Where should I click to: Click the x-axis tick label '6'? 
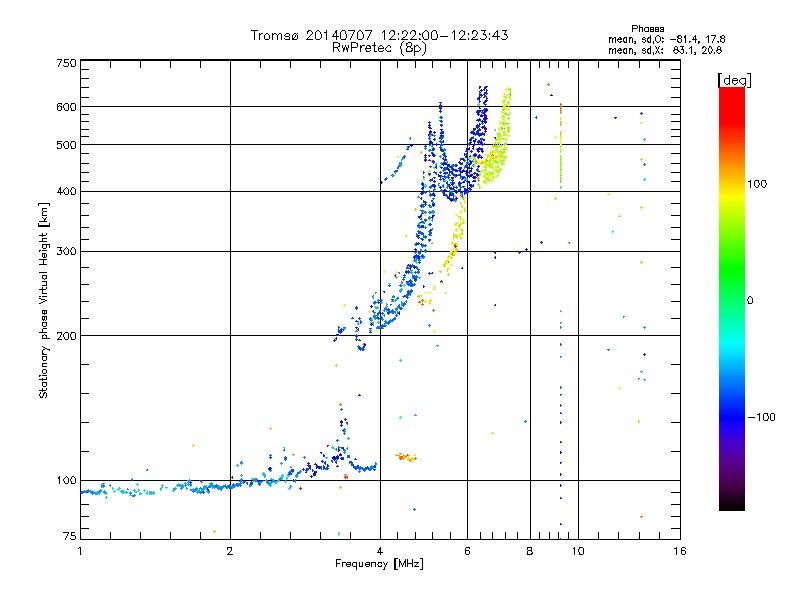(467, 551)
